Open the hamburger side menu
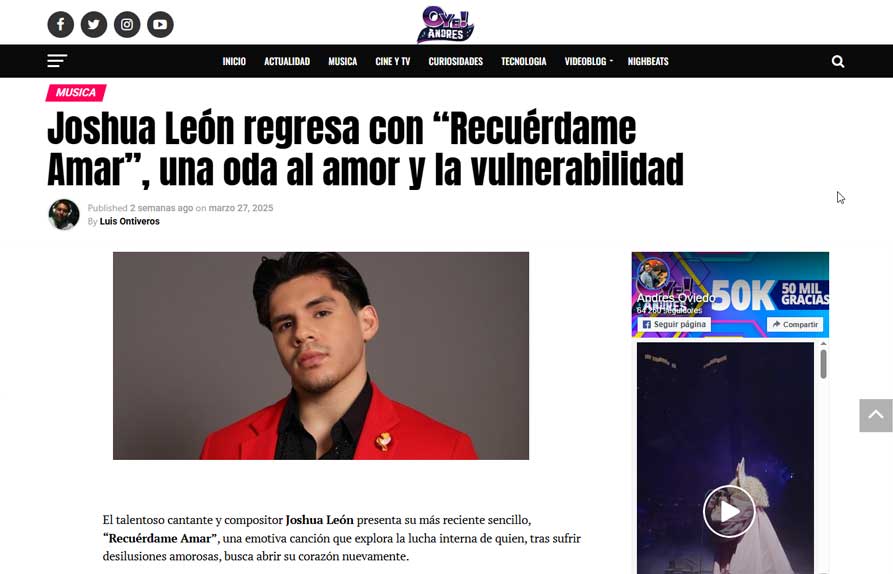This screenshot has height=574, width=893. coord(57,61)
